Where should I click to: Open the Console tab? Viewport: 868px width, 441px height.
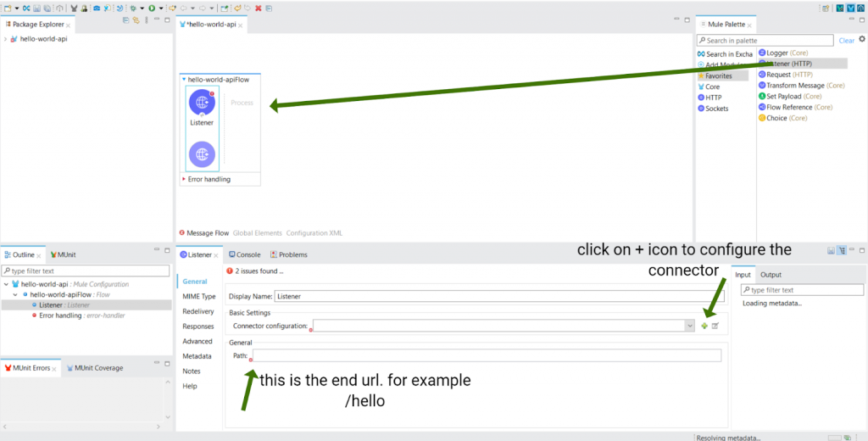click(x=244, y=255)
